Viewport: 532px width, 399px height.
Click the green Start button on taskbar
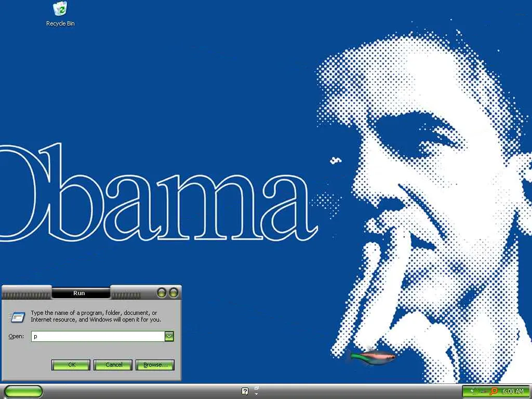(23, 391)
